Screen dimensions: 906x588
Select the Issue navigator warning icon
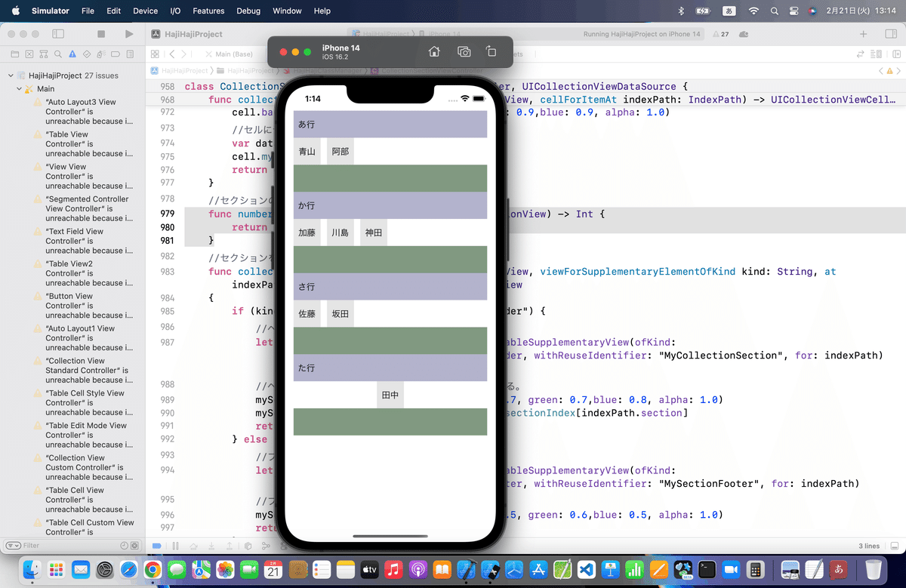tap(72, 54)
